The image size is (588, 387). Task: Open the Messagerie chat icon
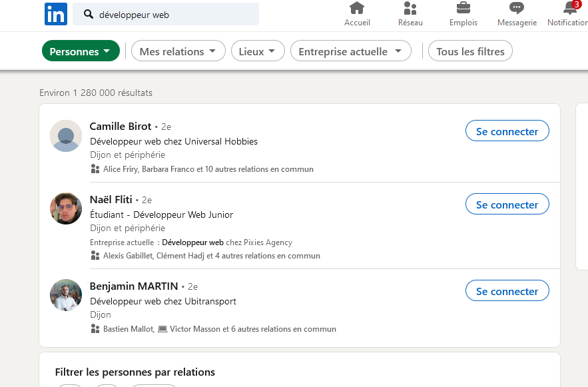coord(517,7)
